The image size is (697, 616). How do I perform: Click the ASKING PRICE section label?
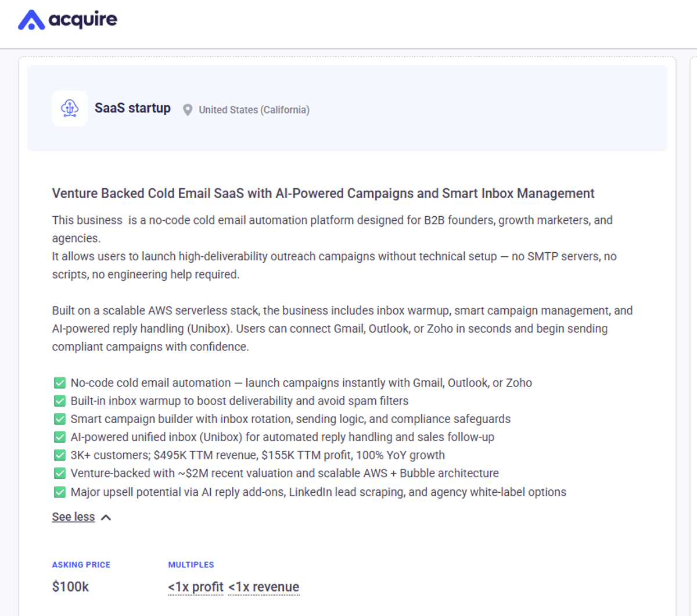pos(81,564)
